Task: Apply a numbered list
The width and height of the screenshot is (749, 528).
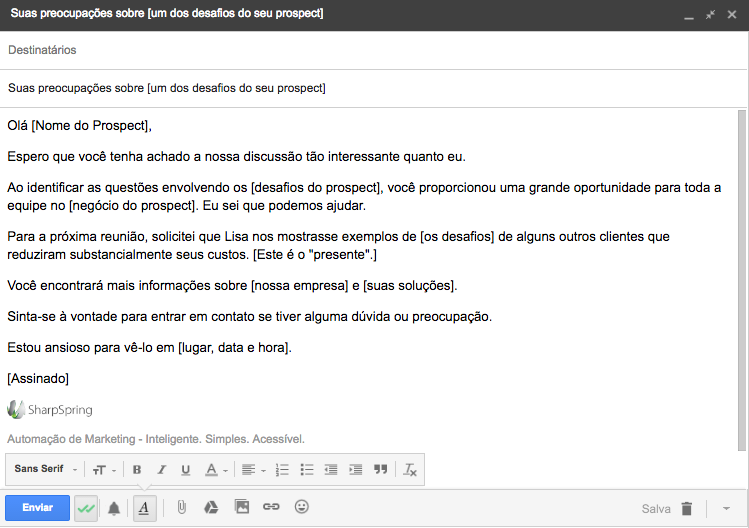Action: pos(282,470)
